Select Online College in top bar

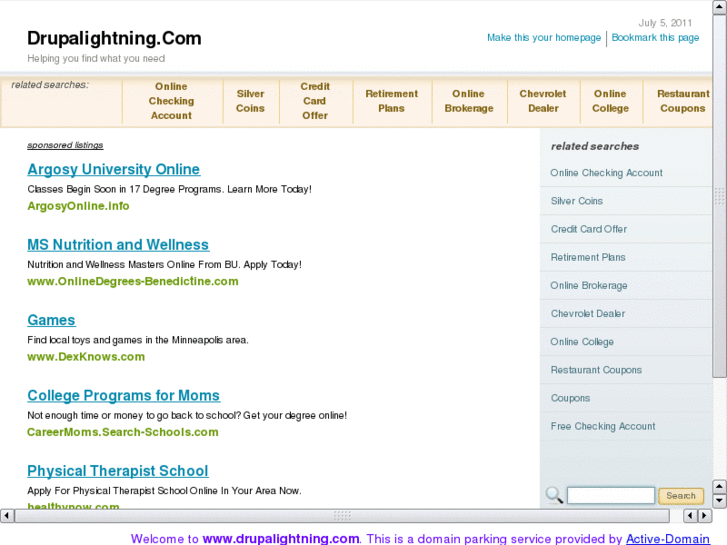(610, 101)
